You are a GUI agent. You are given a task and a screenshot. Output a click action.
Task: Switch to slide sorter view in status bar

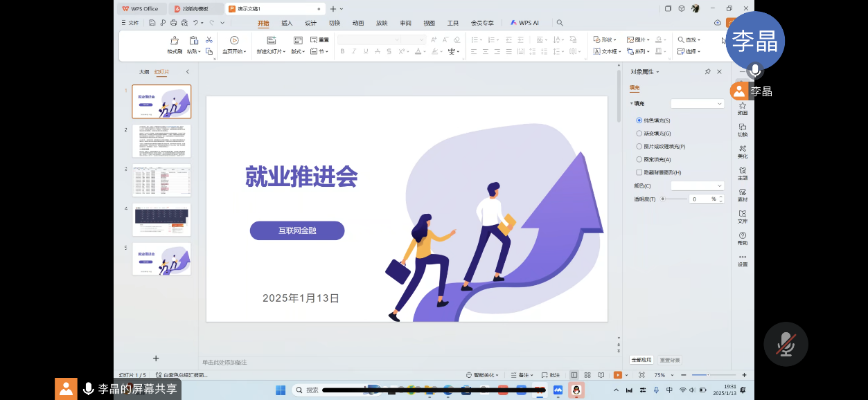click(x=587, y=375)
